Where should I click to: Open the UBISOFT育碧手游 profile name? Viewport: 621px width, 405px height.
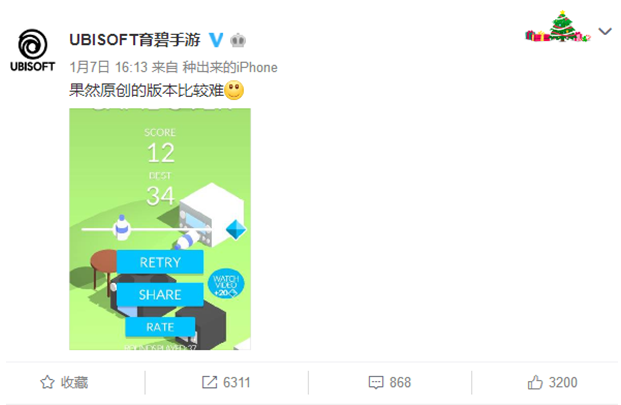click(x=135, y=40)
